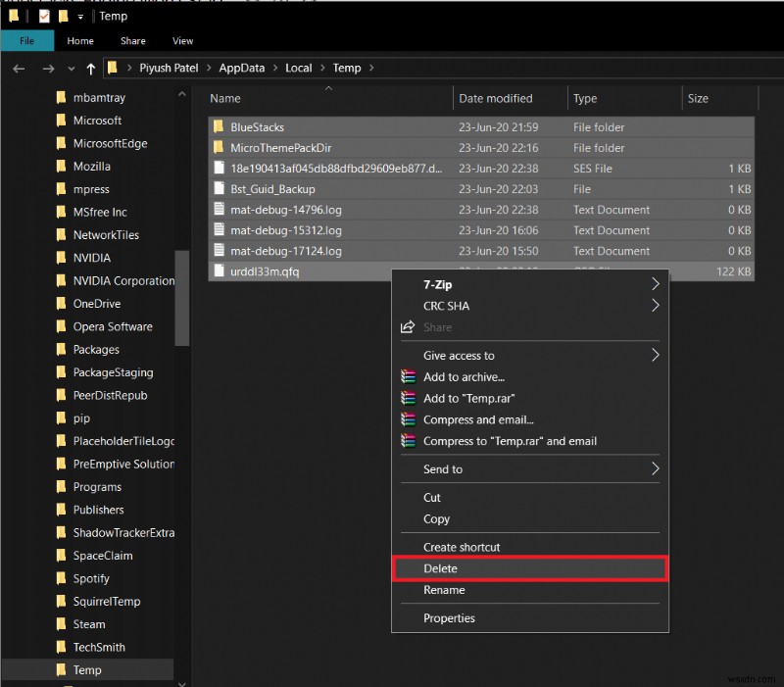Open the quick access toolbar dropdown arrow
This screenshot has height=687, width=784.
tap(80, 17)
